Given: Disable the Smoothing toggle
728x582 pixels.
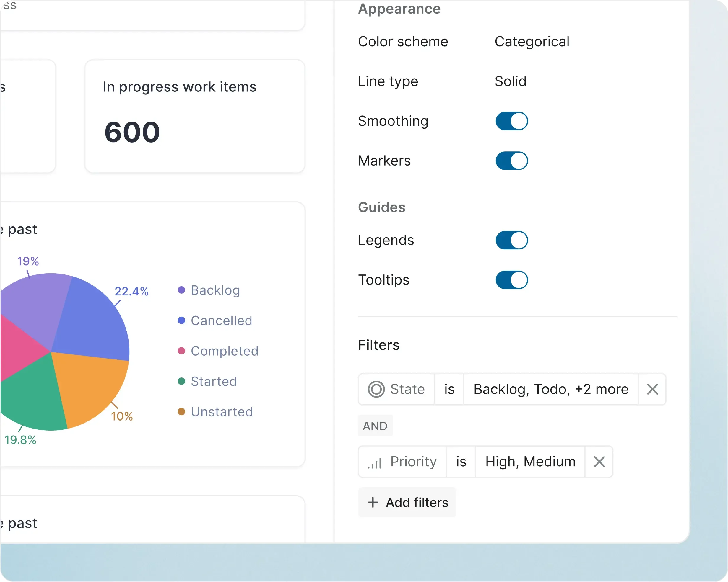Looking at the screenshot, I should tap(511, 121).
